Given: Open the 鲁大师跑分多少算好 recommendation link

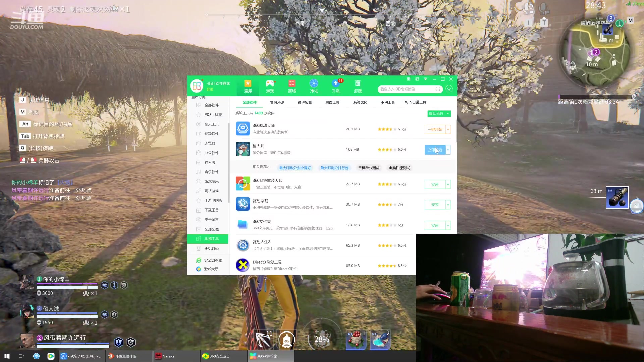Looking at the screenshot, I should pyautogui.click(x=295, y=168).
